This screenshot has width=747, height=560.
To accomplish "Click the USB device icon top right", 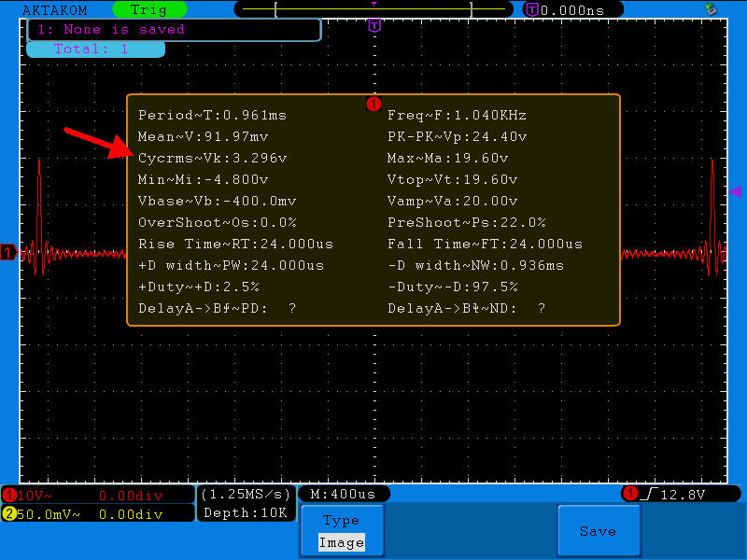I will (x=711, y=9).
